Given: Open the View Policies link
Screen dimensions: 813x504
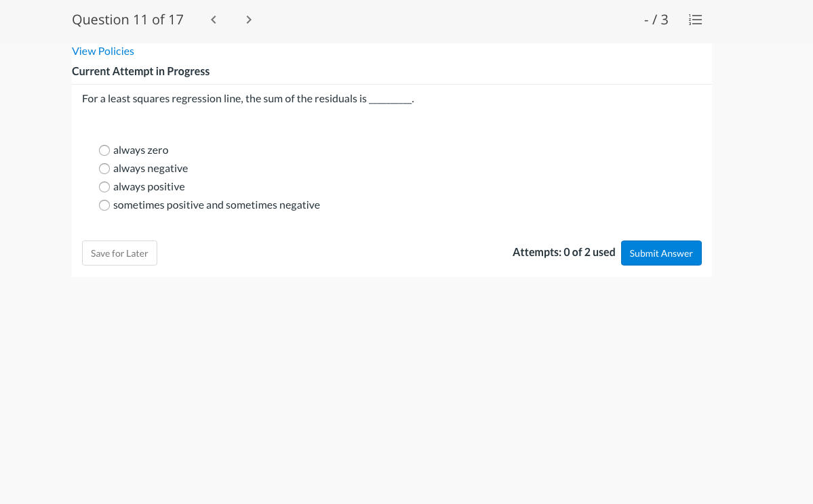Looking at the screenshot, I should (x=102, y=51).
